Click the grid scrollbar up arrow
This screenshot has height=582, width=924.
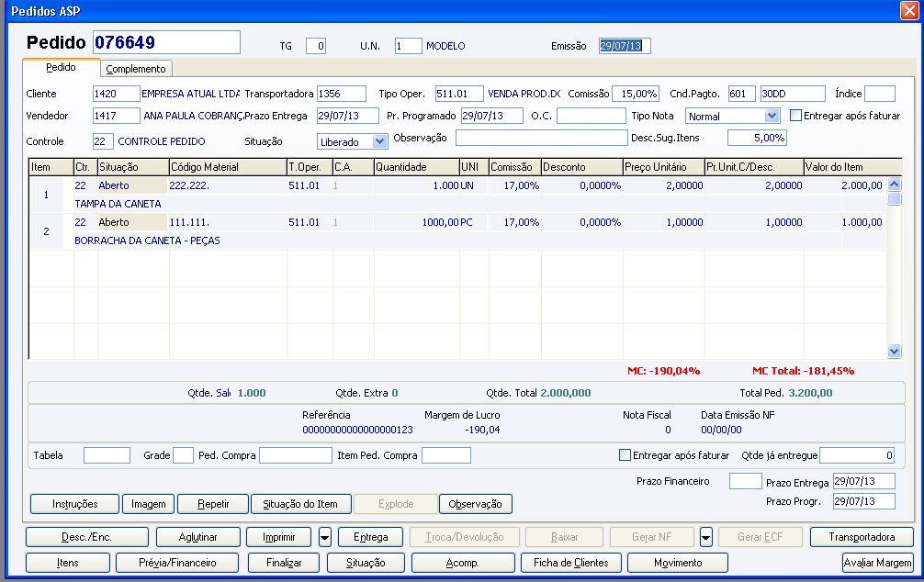pos(894,184)
